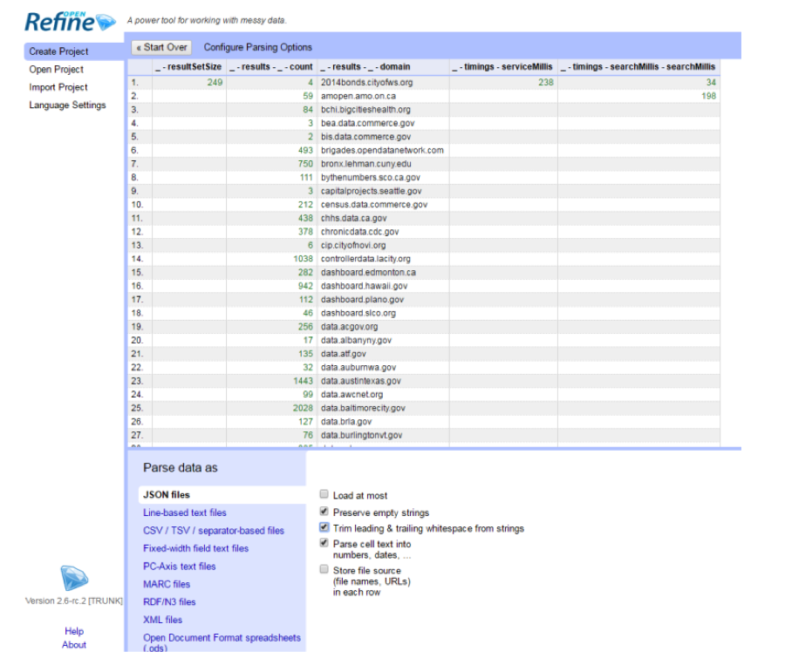Screen dimensions: 785x672
Task: Enable the Load at most checkbox
Action: pyautogui.click(x=324, y=495)
